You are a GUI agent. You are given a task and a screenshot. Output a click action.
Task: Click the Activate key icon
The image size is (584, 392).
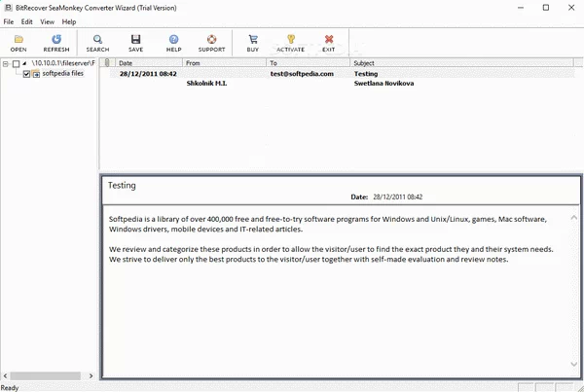(x=291, y=42)
